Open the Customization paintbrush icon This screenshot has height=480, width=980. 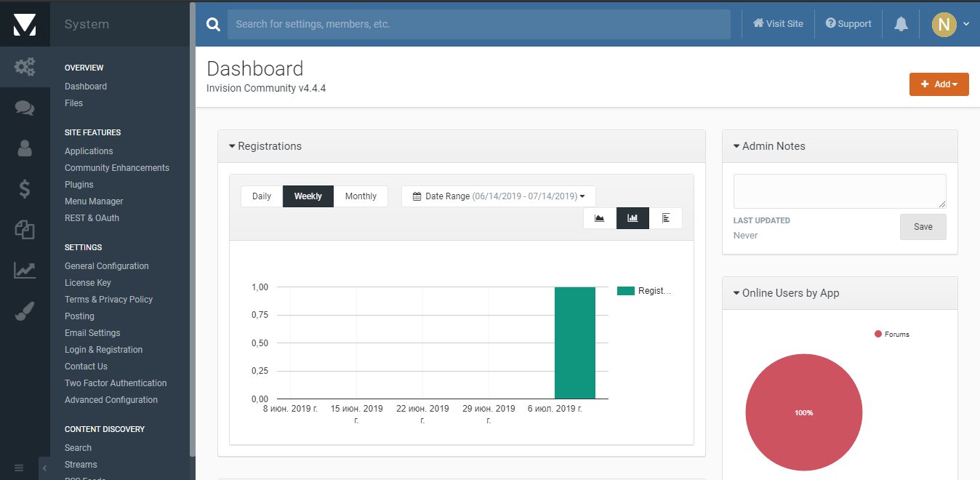(x=25, y=311)
